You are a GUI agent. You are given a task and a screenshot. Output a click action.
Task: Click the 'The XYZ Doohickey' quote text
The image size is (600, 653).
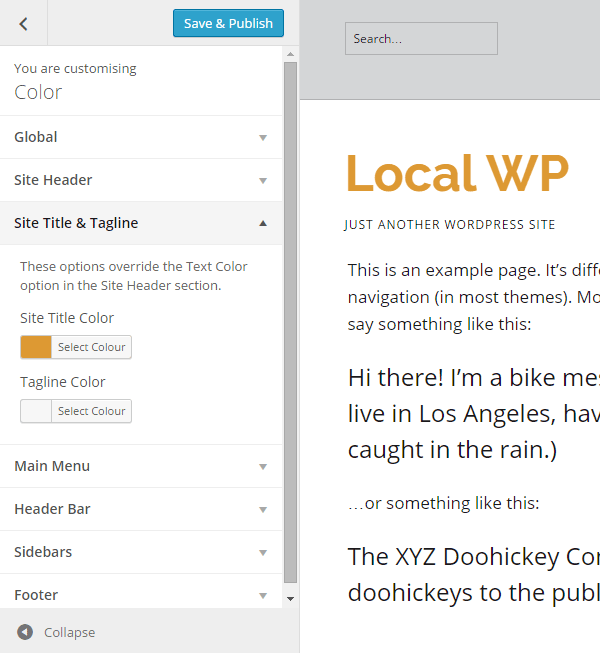(474, 575)
